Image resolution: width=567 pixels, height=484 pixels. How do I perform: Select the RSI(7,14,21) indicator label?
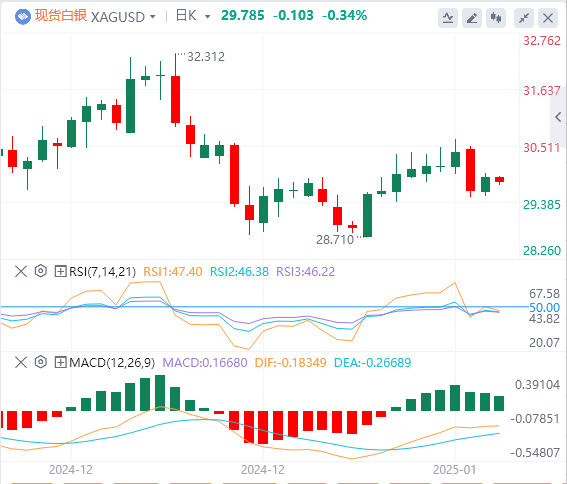[x=102, y=271]
